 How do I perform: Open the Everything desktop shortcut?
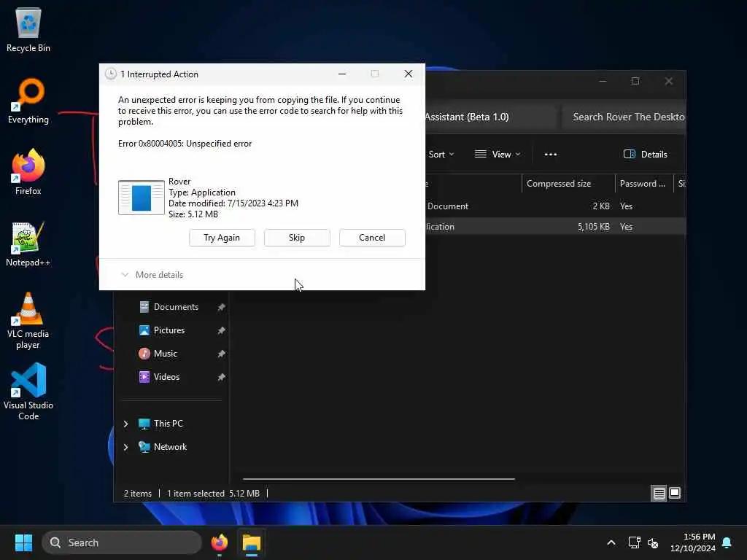point(28,101)
